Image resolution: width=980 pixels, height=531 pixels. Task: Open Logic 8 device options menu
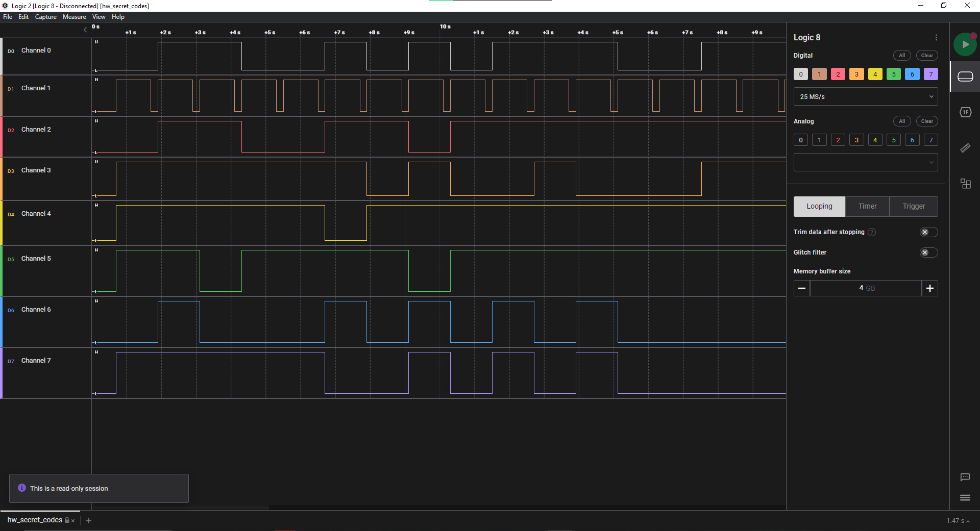(x=936, y=38)
